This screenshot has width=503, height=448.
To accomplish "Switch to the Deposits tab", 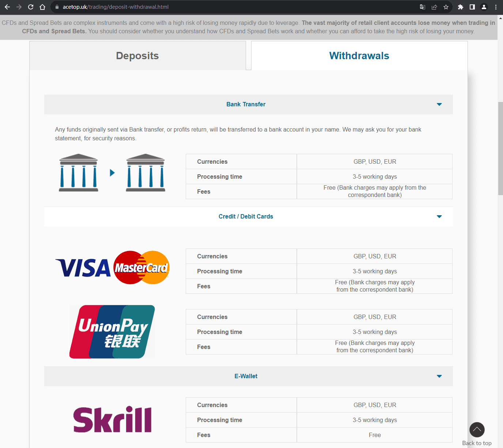I will tap(137, 56).
